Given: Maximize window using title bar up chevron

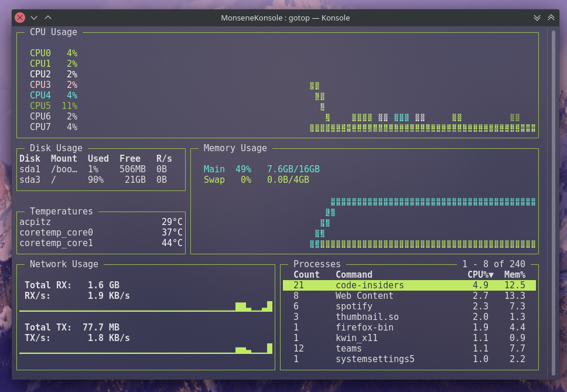Looking at the screenshot, I should pyautogui.click(x=48, y=18).
